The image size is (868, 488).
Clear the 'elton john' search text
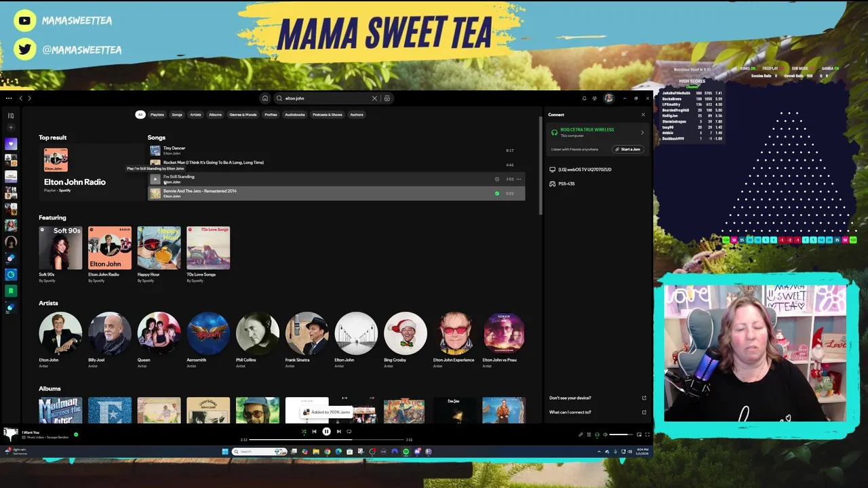coord(374,98)
